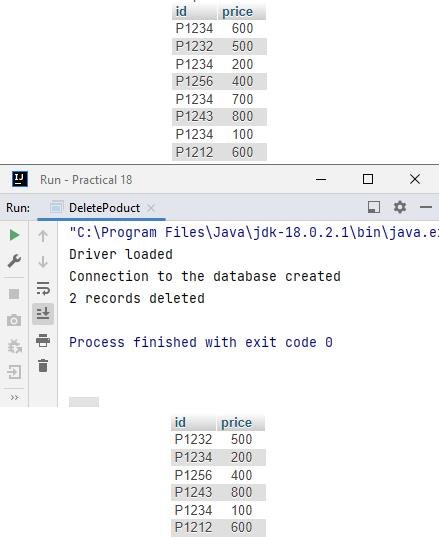Open run configuration wrench icon
The image size is (439, 537).
[14, 261]
